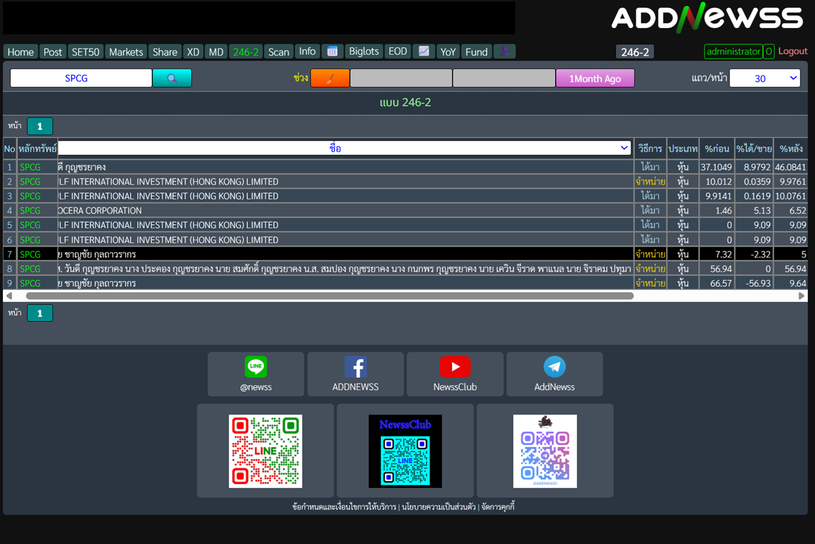Viewport: 815px width, 544px height.
Task: Open the Scan tab
Action: (x=279, y=52)
